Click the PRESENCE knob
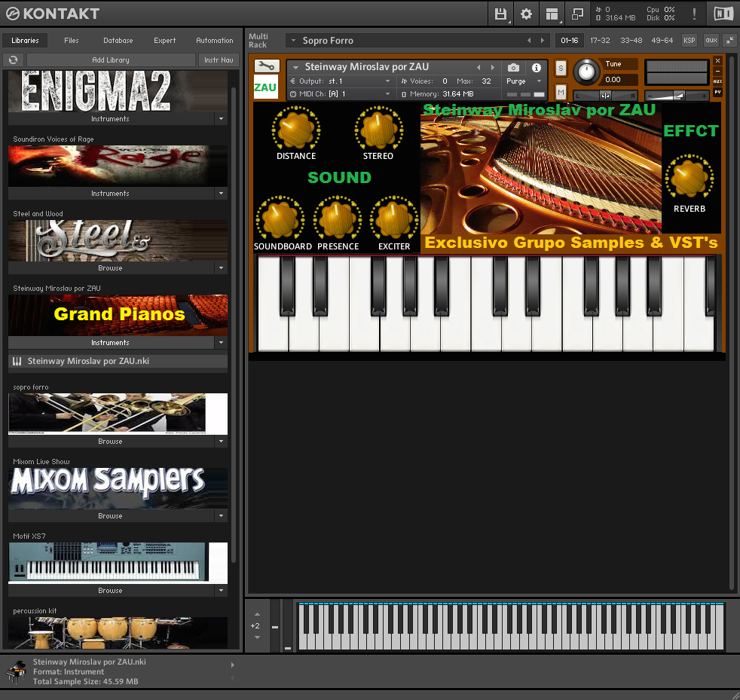This screenshot has width=740, height=700. click(338, 219)
